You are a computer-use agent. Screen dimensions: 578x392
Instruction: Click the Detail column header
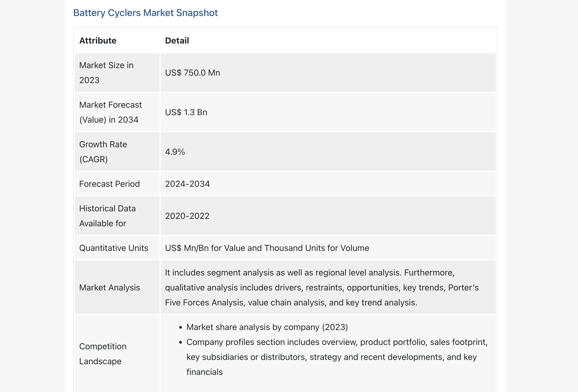coord(177,41)
